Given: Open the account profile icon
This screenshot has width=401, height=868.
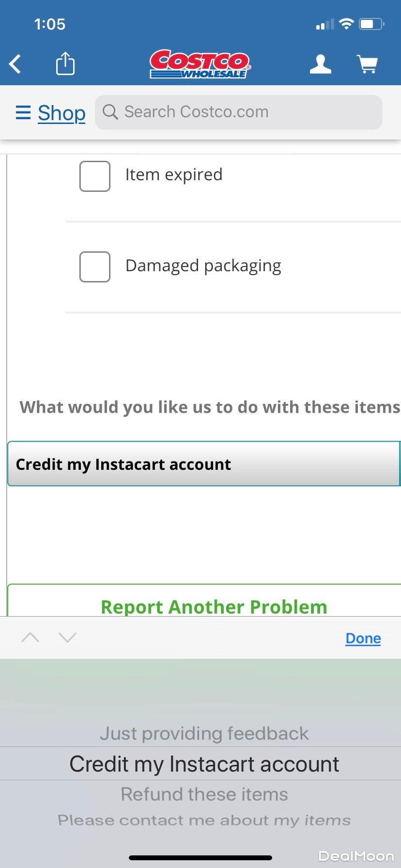Looking at the screenshot, I should (x=321, y=64).
